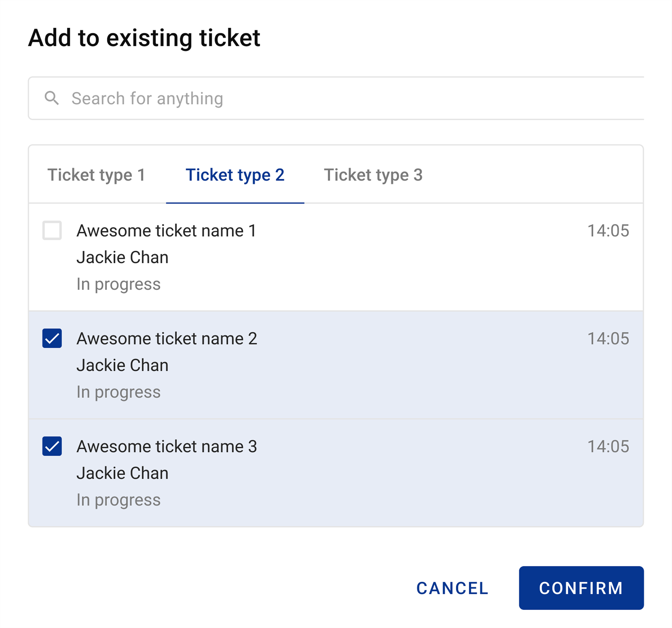The image size is (672, 628).
Task: Click the 14:05 timestamp of ticket 1
Action: coord(608,231)
